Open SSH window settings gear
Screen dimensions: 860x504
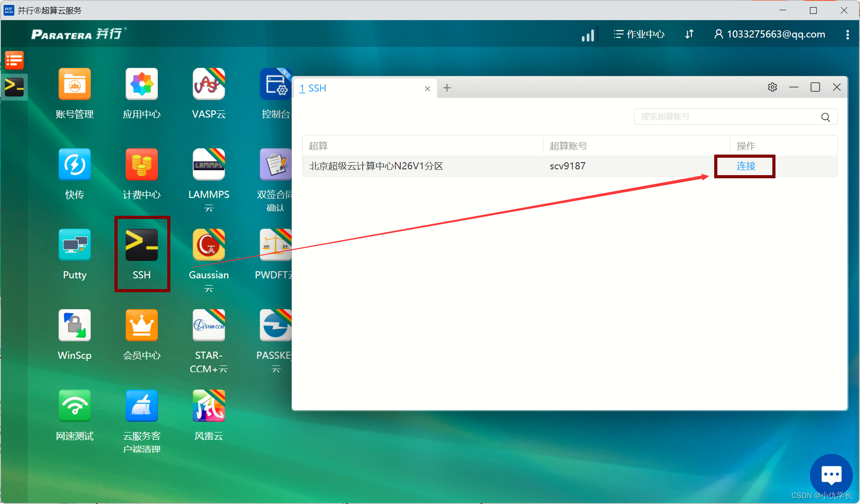[772, 88]
